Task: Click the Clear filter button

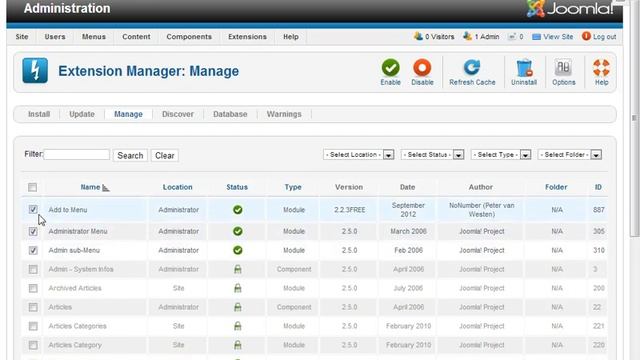Action: click(x=164, y=156)
